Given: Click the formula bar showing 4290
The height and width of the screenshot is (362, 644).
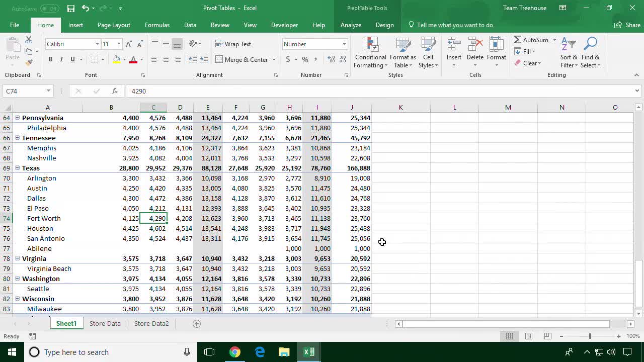Looking at the screenshot, I should (x=380, y=91).
